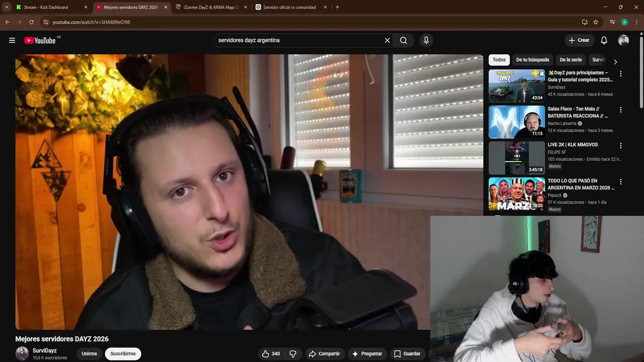
Task: Click the Crear button
Action: tap(579, 40)
